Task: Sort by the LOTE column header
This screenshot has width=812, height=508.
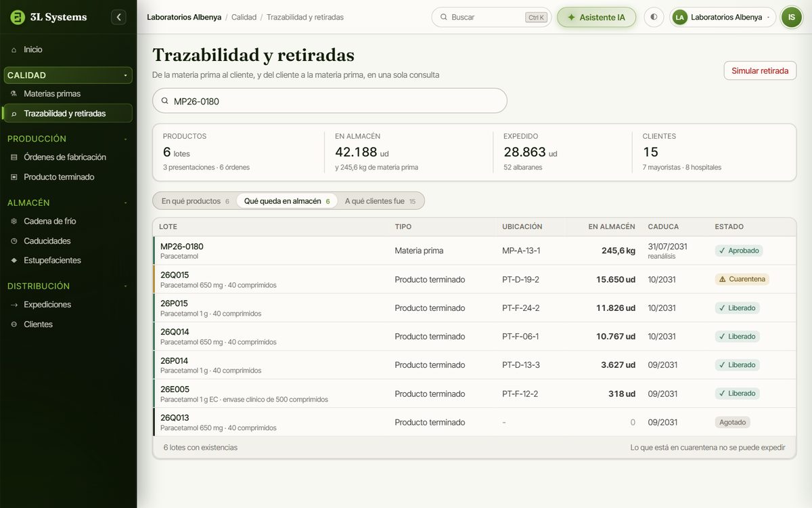Action: [168, 227]
